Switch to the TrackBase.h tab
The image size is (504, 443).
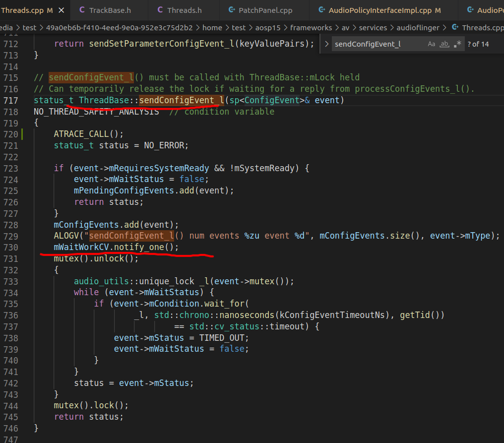click(x=110, y=10)
